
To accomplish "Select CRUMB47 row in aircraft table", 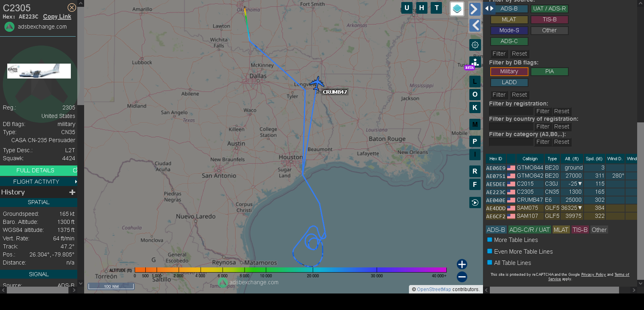I will click(x=561, y=200).
